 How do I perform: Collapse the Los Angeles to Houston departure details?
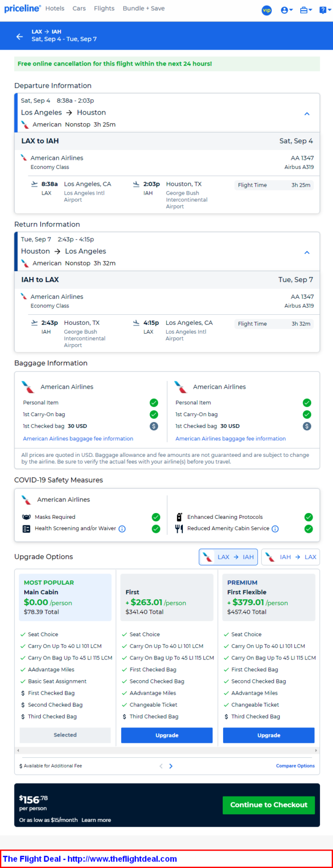pos(307,114)
